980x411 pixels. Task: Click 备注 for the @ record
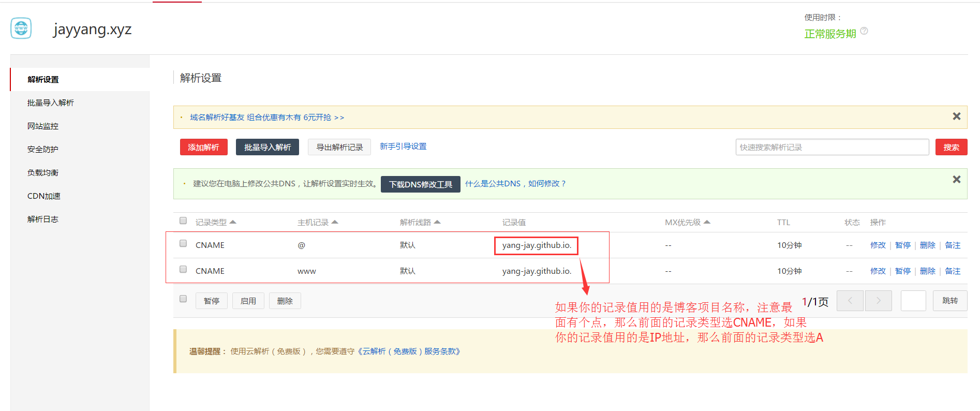pyautogui.click(x=953, y=245)
